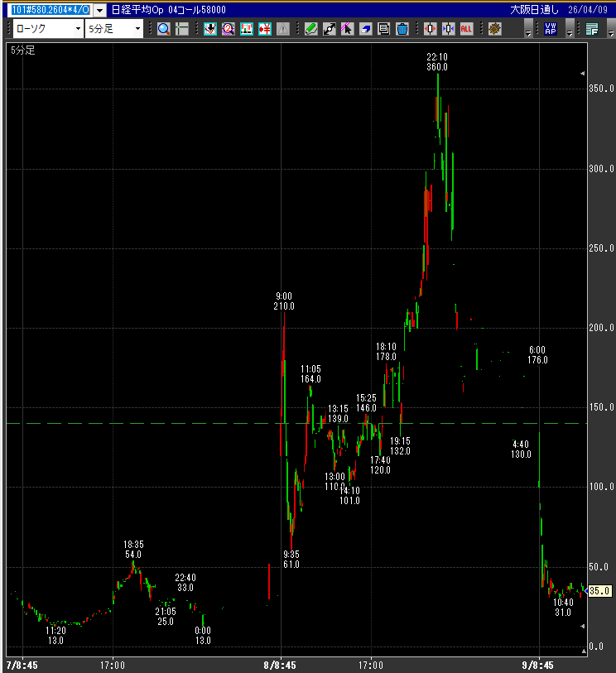Click the red ALL display button
Viewport: 616px width, 673px height.
(467, 29)
